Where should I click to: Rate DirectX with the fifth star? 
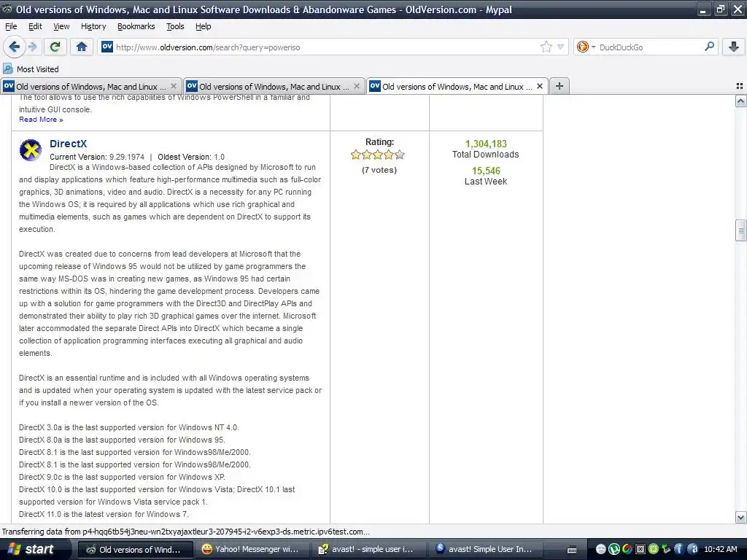[400, 155]
